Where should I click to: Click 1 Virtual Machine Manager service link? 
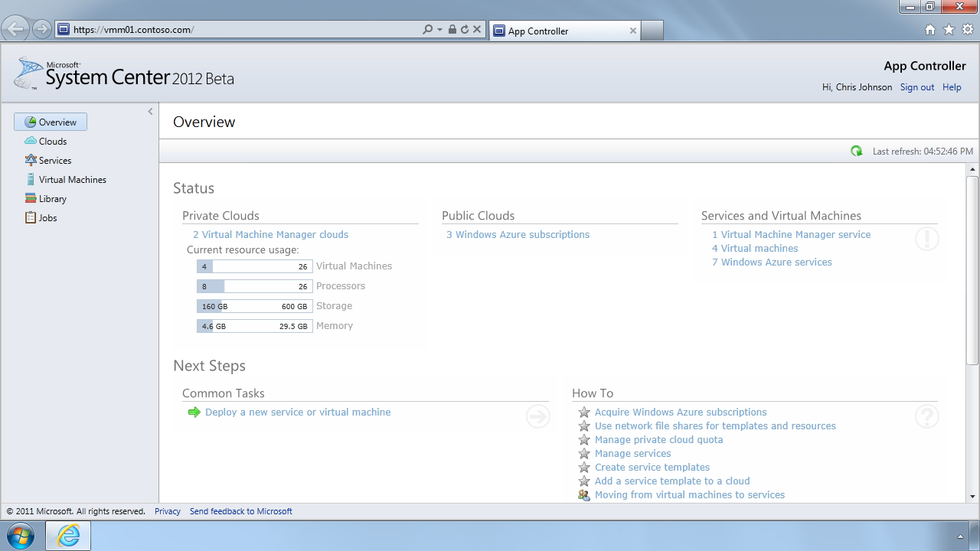pos(791,235)
